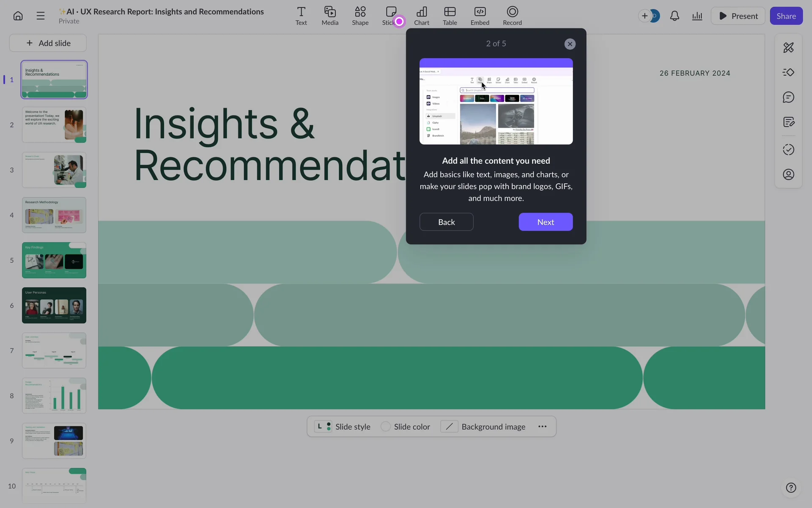Close the onboarding tour popup
This screenshot has width=812, height=508.
(x=570, y=44)
